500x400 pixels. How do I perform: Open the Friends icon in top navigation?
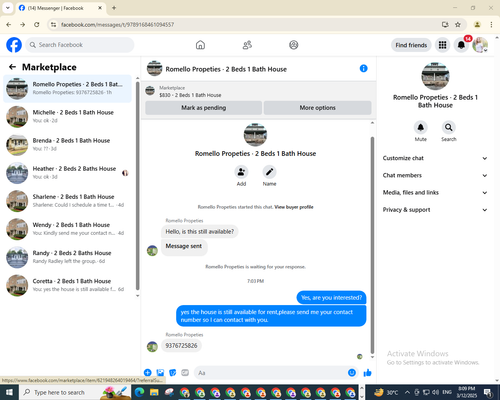tap(247, 45)
